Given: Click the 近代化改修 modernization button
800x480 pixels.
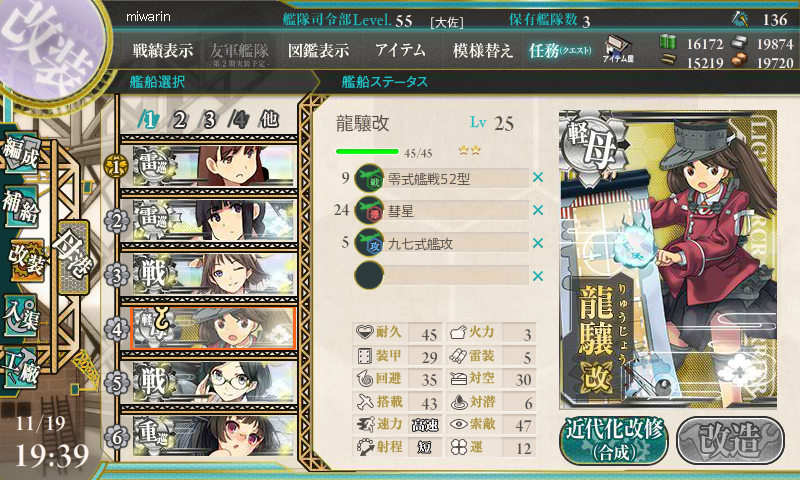Looking at the screenshot, I should 614,440.
